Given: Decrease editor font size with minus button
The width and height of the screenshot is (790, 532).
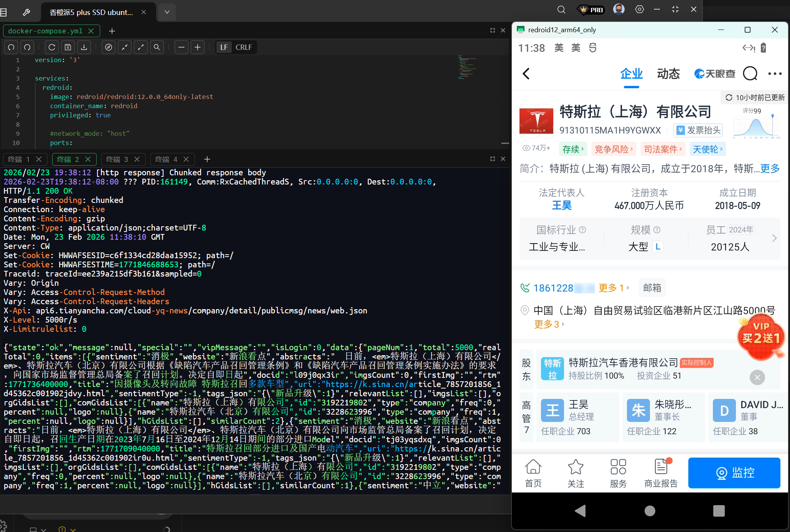Looking at the screenshot, I should (x=181, y=47).
